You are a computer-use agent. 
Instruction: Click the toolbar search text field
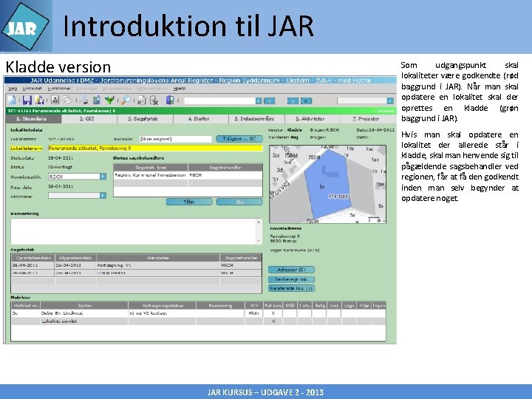[219, 100]
